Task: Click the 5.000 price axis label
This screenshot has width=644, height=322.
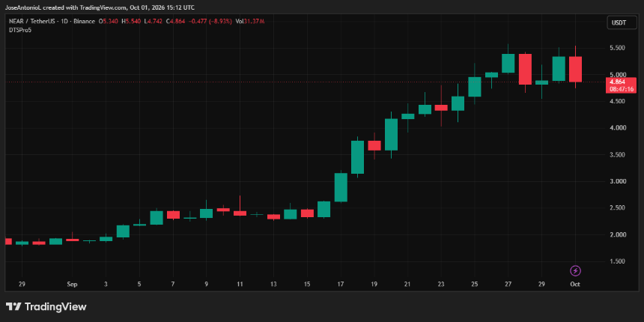Action: 618,75
